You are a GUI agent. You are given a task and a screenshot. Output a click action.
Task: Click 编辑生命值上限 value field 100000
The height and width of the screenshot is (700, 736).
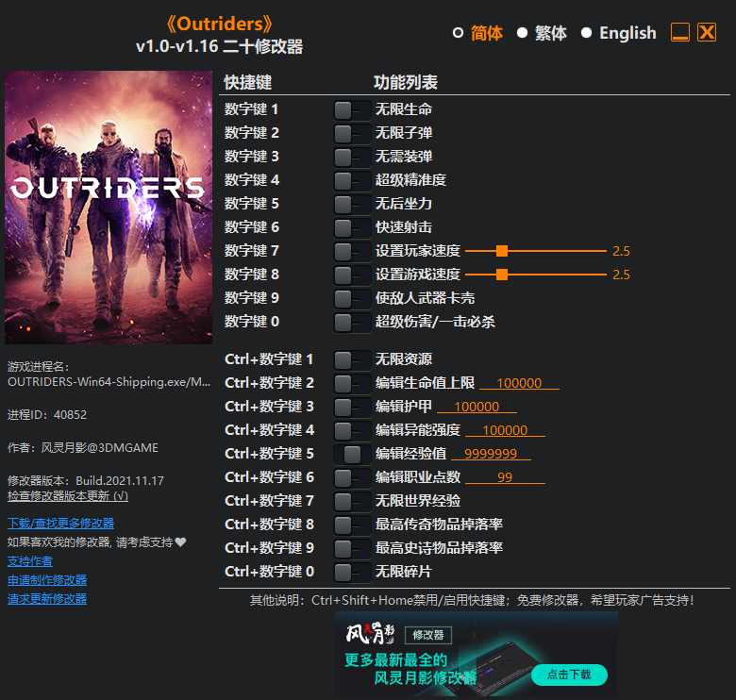(519, 383)
